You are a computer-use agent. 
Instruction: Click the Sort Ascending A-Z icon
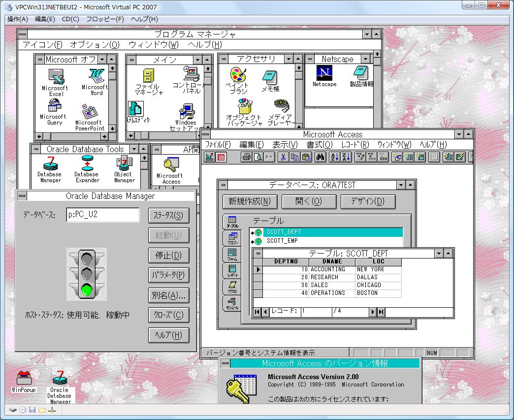tap(334, 158)
